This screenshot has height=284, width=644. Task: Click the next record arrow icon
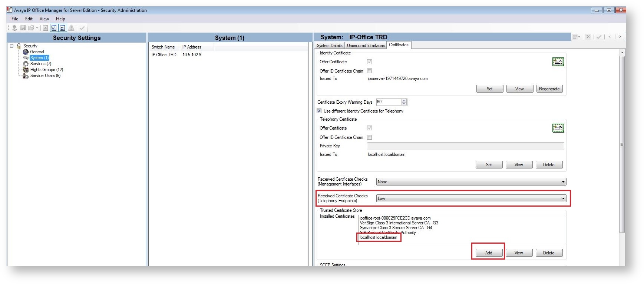pyautogui.click(x=620, y=37)
